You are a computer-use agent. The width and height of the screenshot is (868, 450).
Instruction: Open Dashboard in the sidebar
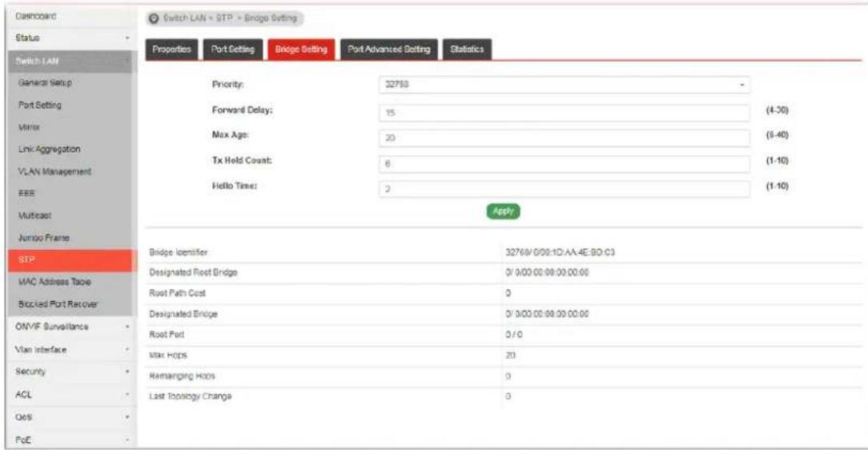pos(70,17)
